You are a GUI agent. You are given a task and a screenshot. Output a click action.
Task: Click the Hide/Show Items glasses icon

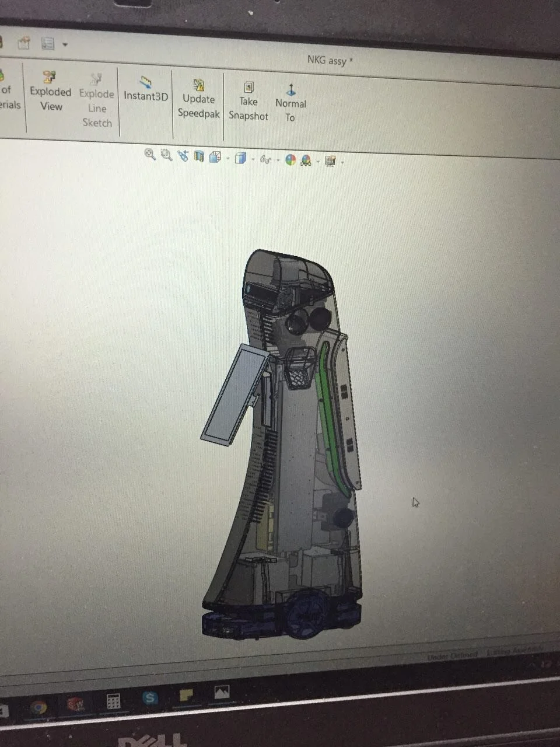tap(267, 159)
